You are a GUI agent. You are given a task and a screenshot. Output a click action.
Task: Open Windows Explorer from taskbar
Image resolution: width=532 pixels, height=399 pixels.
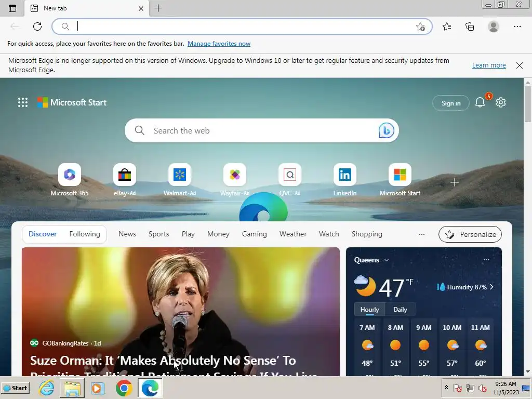72,388
